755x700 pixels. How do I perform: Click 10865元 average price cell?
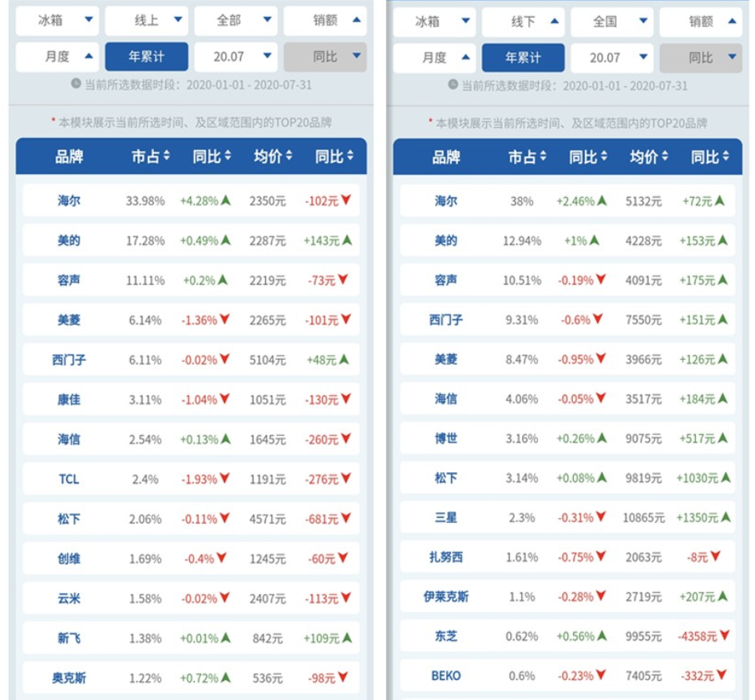pos(644,517)
